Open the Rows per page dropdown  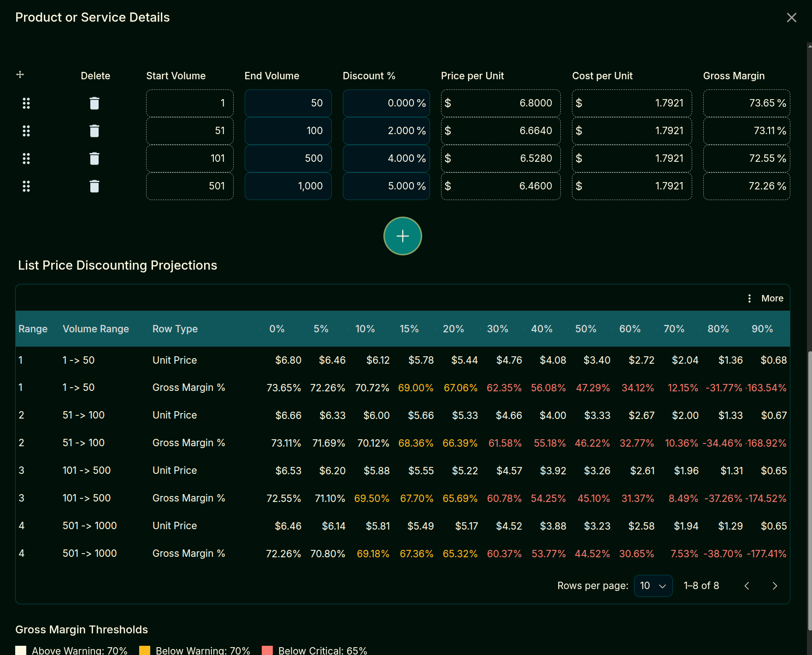[x=653, y=586]
